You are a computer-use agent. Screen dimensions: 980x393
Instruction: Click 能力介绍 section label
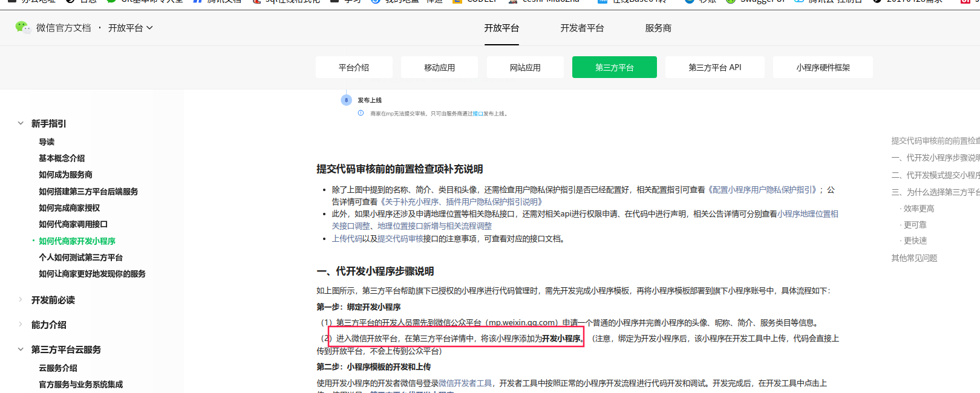[x=49, y=325]
